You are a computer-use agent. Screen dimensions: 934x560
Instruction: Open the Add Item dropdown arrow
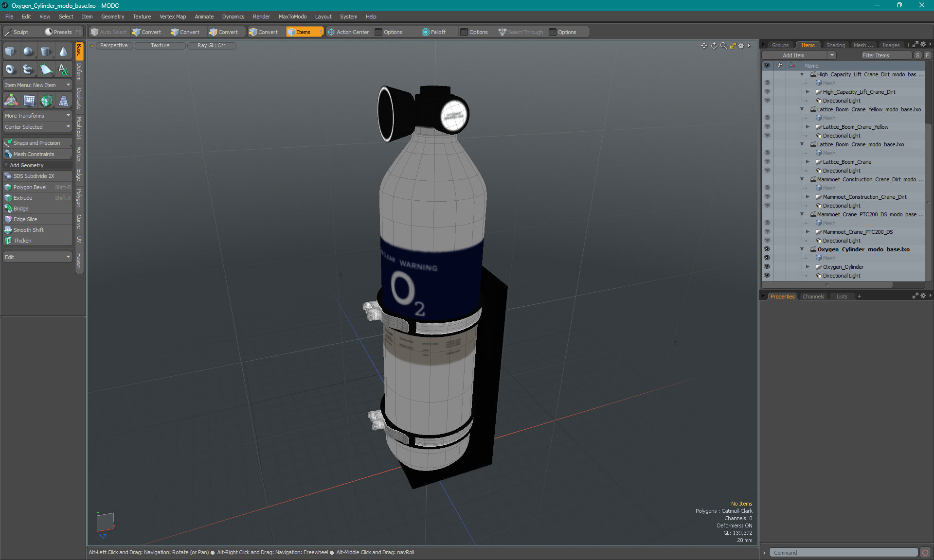click(x=832, y=55)
